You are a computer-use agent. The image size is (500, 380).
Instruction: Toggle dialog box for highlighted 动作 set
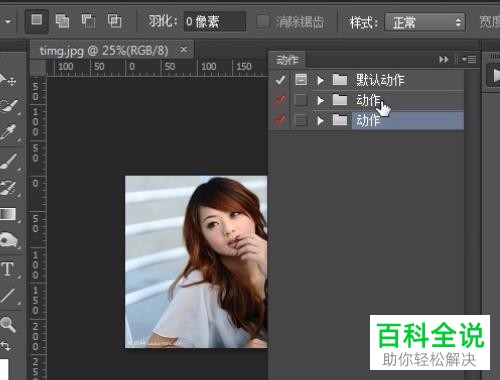pos(301,120)
